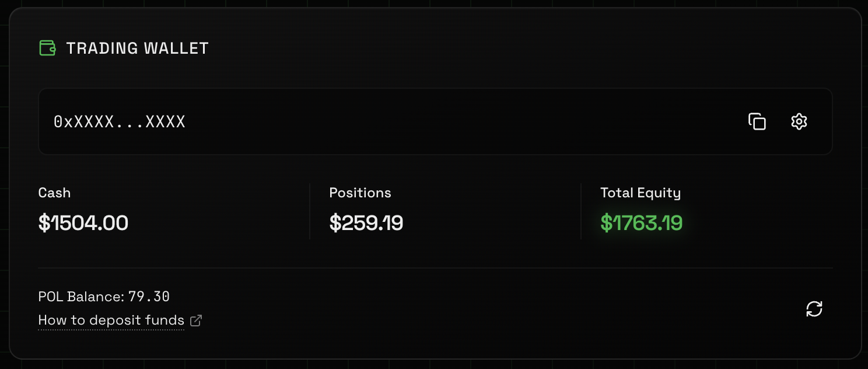Image resolution: width=868 pixels, height=369 pixels.
Task: Click the green $1763.19 equity value
Action: 641,223
